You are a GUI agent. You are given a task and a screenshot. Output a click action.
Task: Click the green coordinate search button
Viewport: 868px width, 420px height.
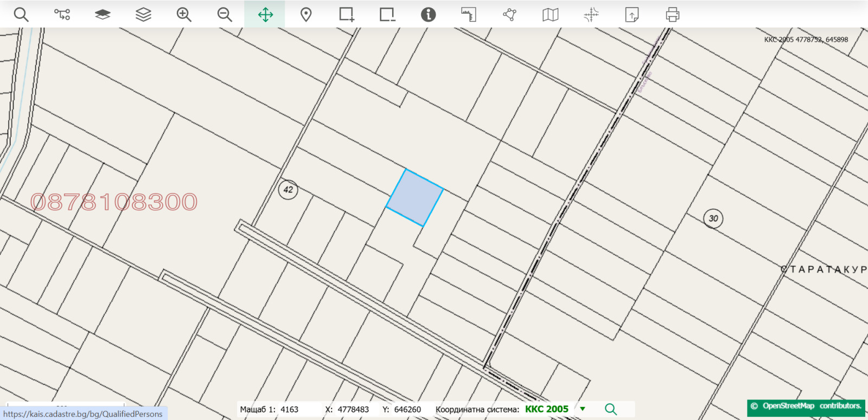pos(611,409)
